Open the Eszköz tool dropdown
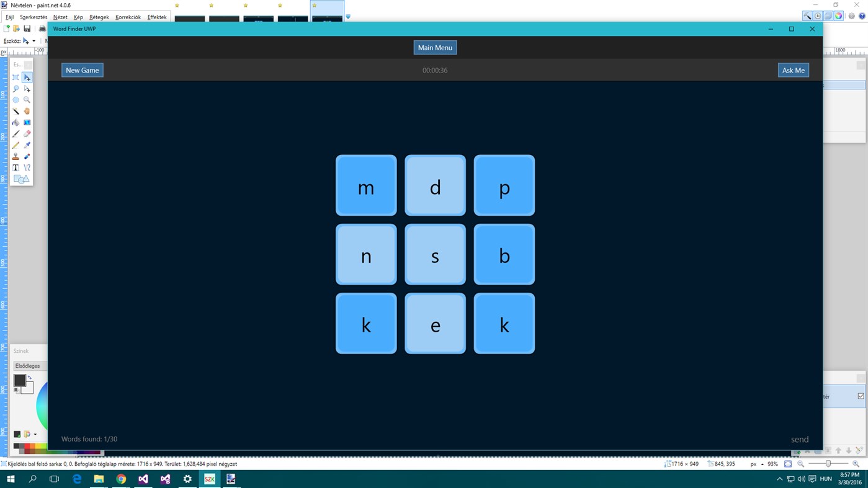The height and width of the screenshot is (488, 868). pos(34,40)
